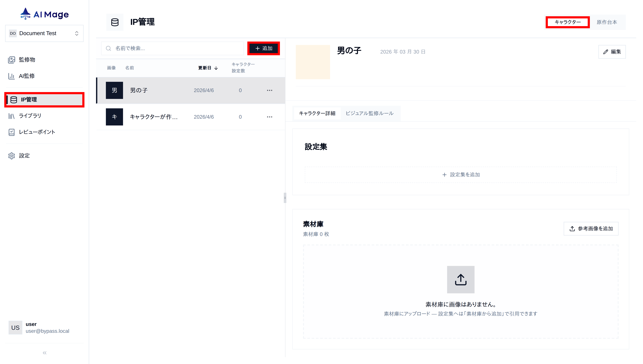The width and height of the screenshot is (643, 364).
Task: Switch to the 原作台本 tab
Action: click(607, 22)
